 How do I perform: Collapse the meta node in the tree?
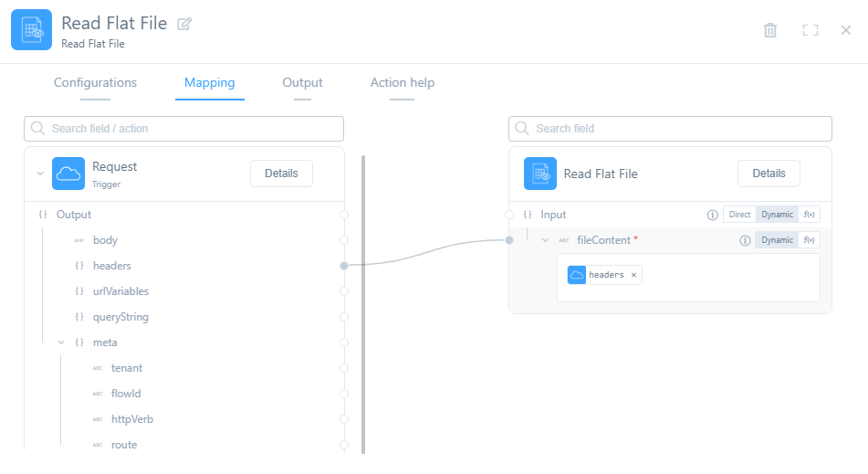[61, 342]
